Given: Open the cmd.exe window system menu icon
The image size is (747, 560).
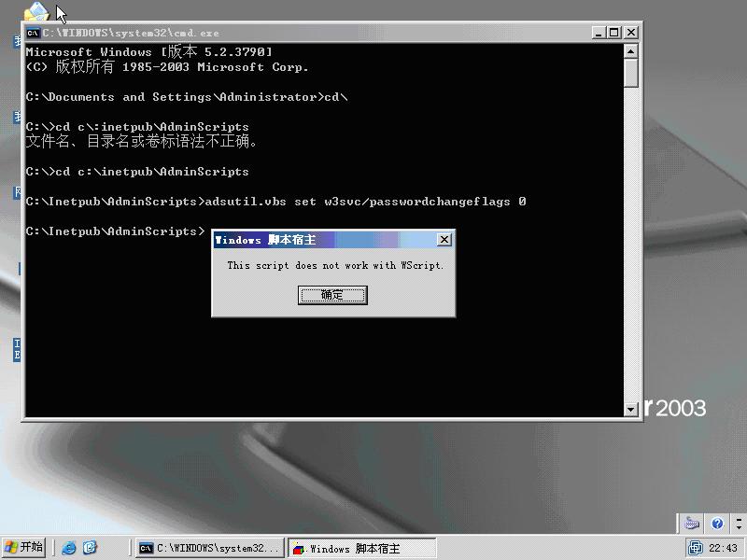Looking at the screenshot, I should (x=33, y=33).
